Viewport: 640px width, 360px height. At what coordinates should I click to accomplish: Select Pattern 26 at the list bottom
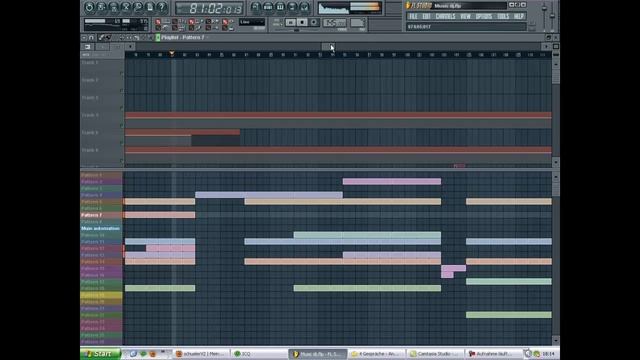pos(101,342)
